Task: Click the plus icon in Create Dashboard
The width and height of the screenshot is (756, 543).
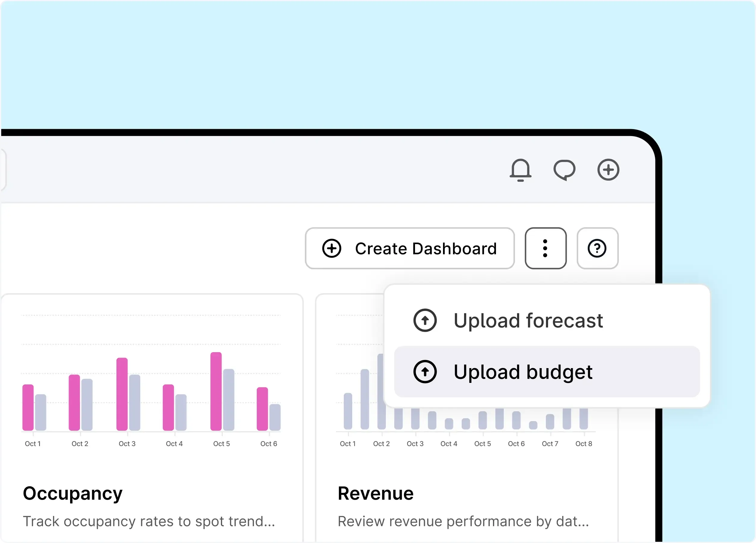Action: (x=332, y=248)
